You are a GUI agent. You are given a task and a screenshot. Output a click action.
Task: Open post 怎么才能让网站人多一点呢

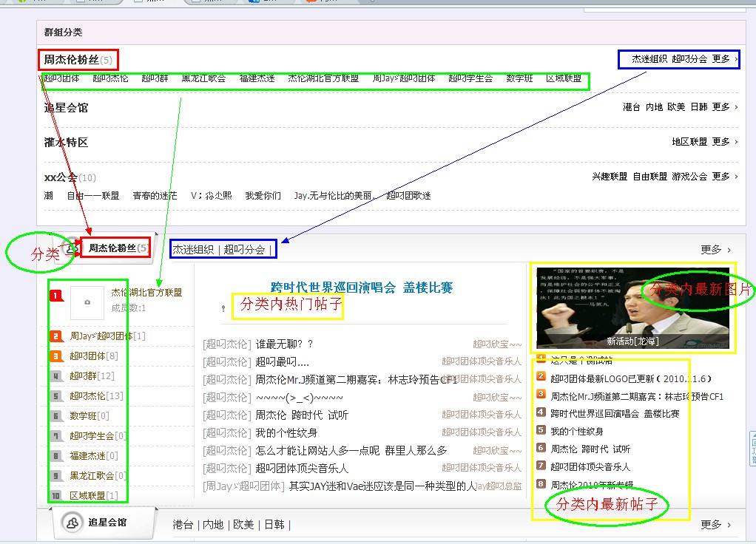pos(351,451)
